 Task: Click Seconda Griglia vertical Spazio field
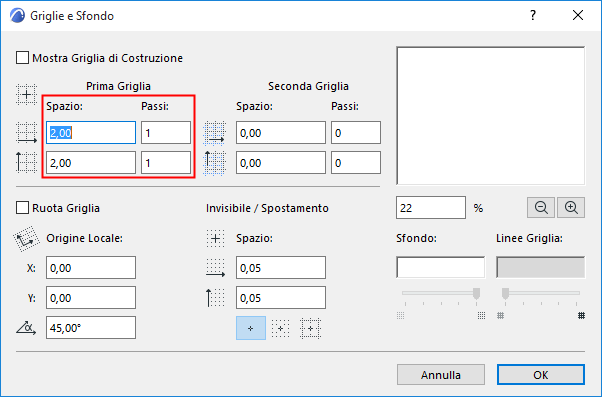point(281,163)
